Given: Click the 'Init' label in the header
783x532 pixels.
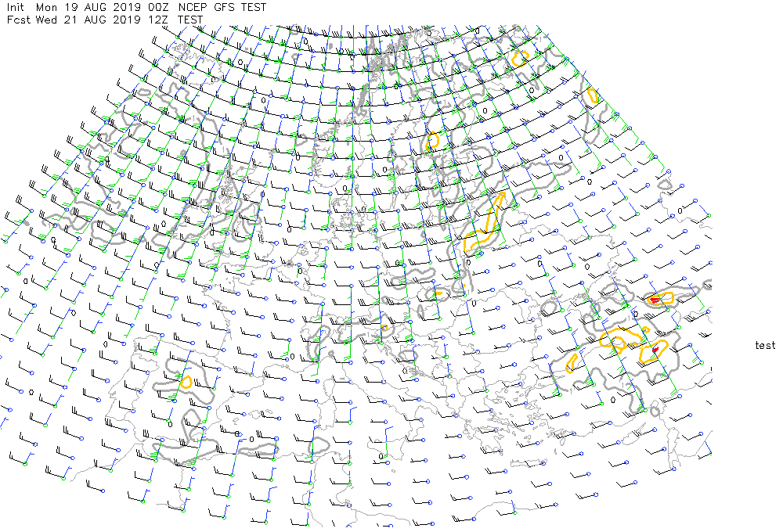Looking at the screenshot, I should pos(15,8).
